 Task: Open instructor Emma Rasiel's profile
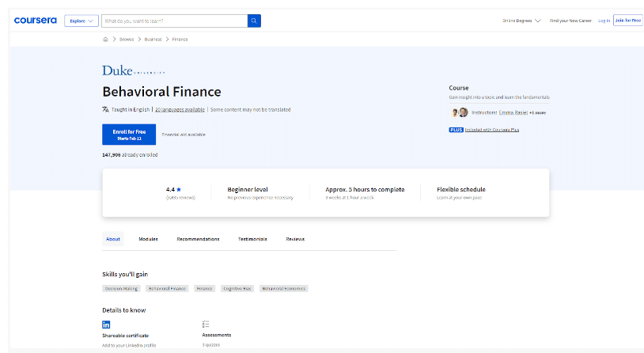[513, 112]
